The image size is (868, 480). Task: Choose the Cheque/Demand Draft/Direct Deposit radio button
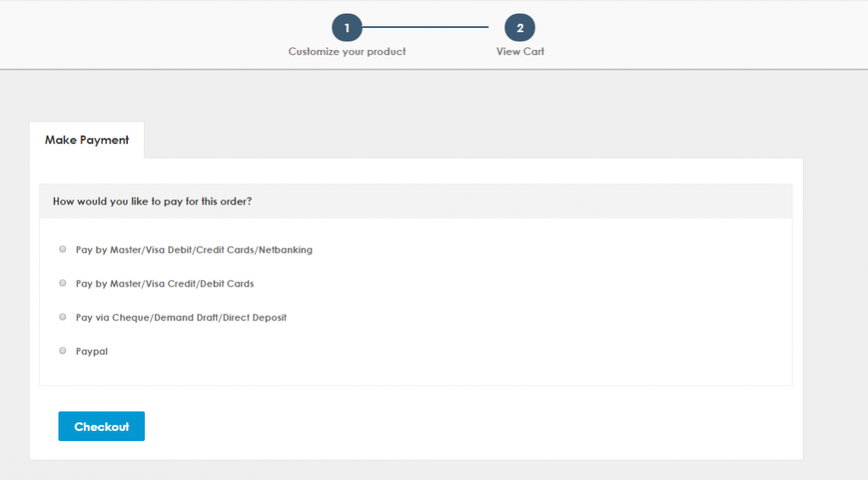point(63,317)
